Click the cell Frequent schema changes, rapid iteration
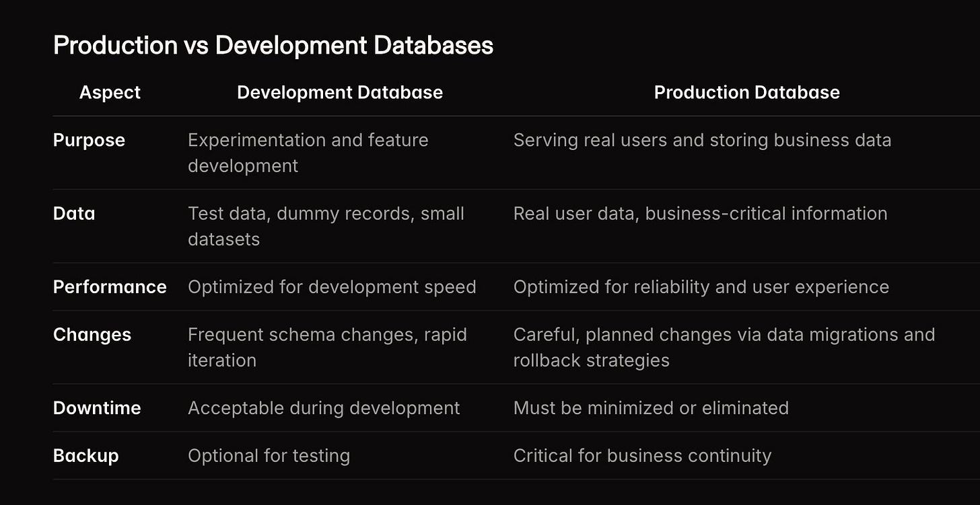 point(328,347)
